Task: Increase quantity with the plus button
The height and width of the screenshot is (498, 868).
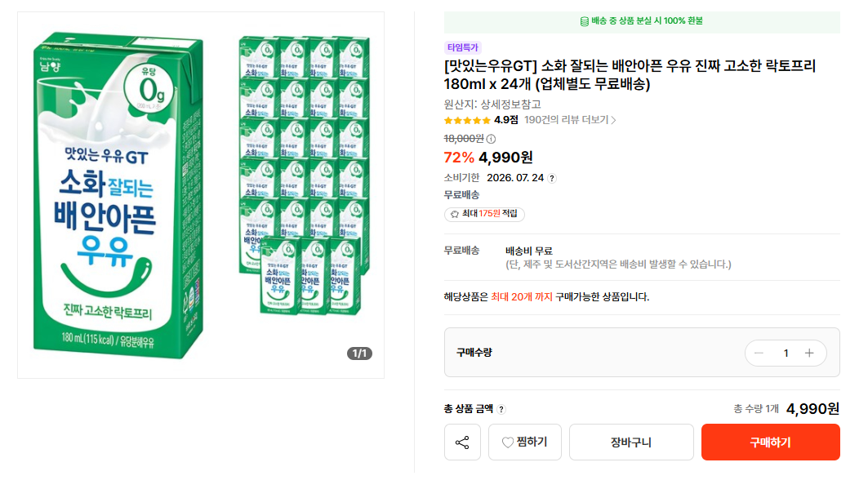Action: pyautogui.click(x=809, y=353)
